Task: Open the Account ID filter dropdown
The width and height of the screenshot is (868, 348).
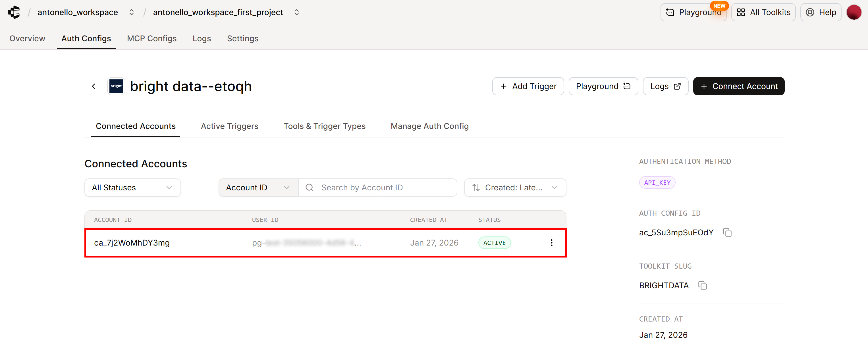Action: pyautogui.click(x=258, y=188)
